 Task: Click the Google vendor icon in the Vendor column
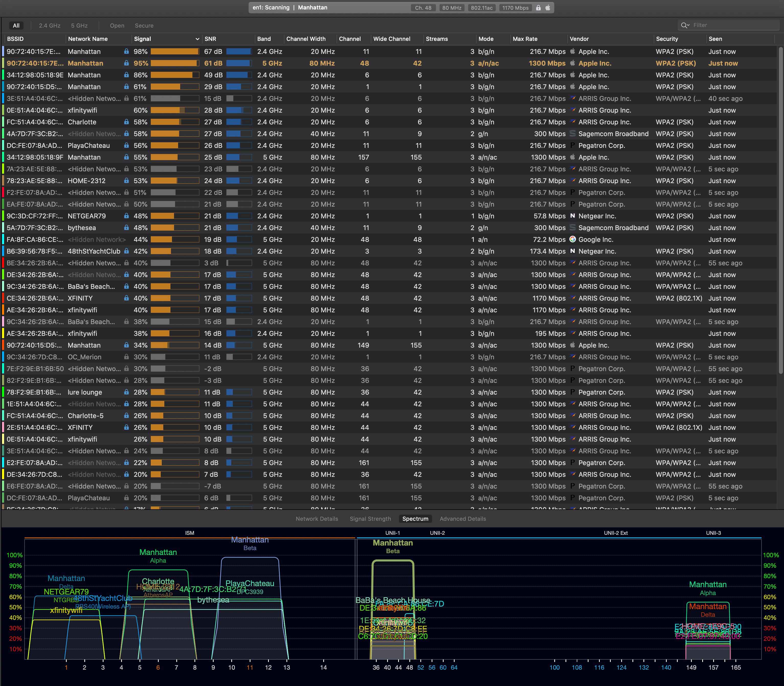coord(573,239)
